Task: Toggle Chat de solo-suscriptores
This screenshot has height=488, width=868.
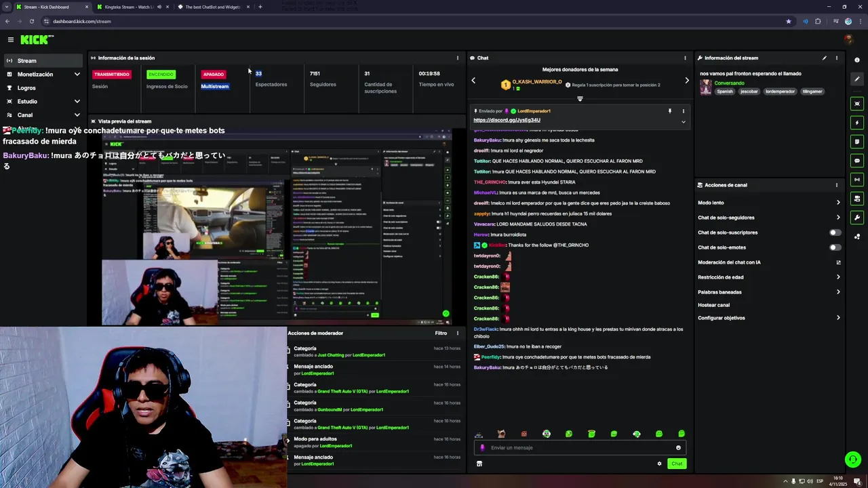Action: [835, 232]
